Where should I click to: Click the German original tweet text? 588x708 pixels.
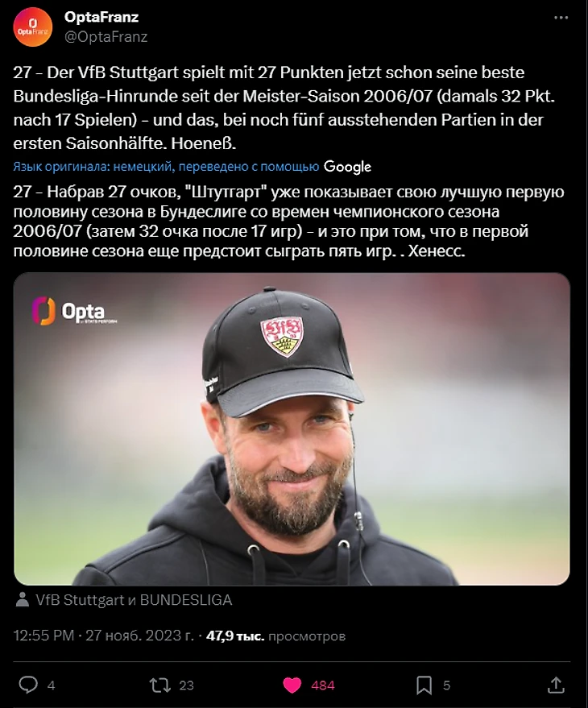tap(284, 108)
